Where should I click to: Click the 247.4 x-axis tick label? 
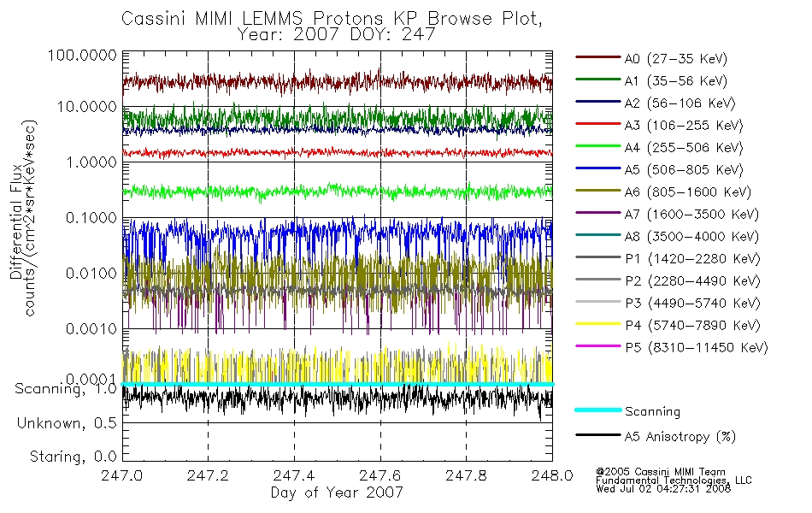pos(294,475)
